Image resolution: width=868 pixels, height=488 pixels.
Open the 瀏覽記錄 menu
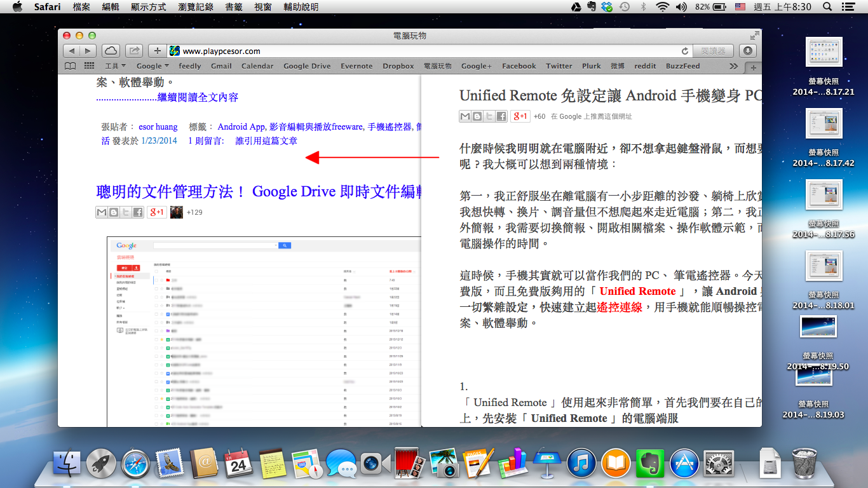(x=196, y=7)
